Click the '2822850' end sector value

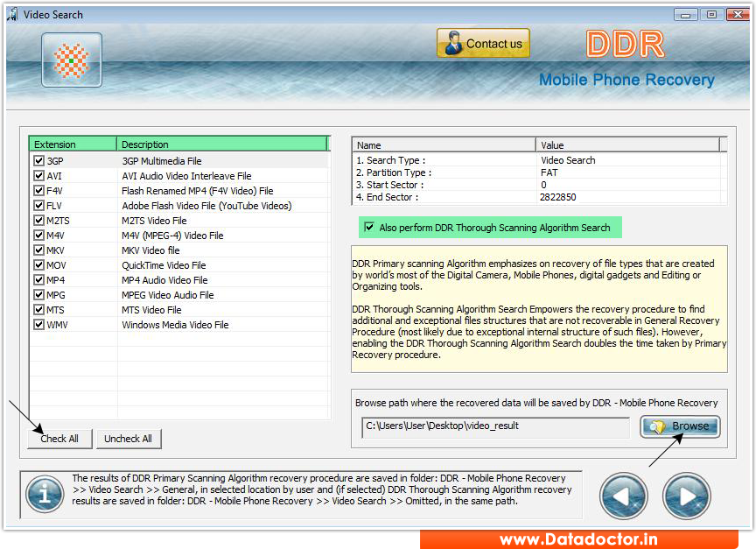tap(558, 197)
